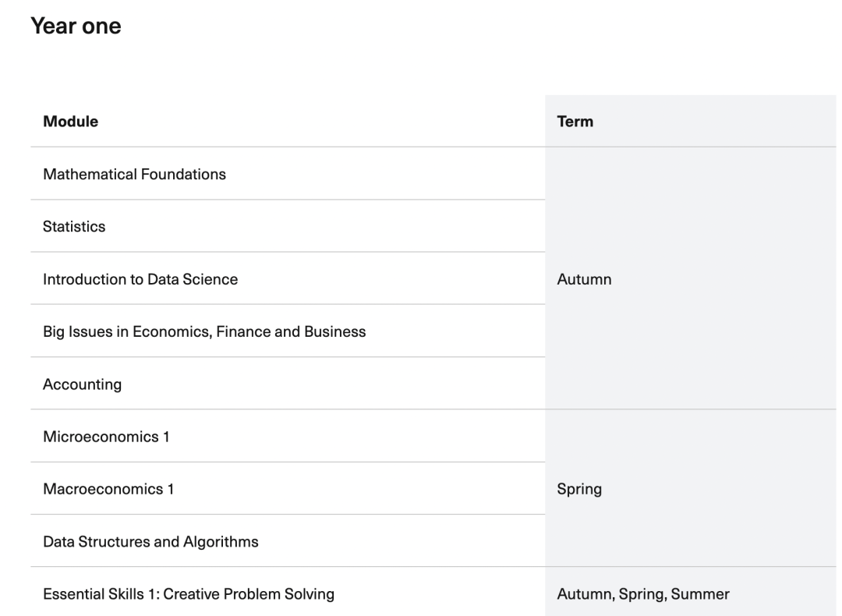Select the Essential Skills 1 module row
842x616 pixels.
coord(189,594)
